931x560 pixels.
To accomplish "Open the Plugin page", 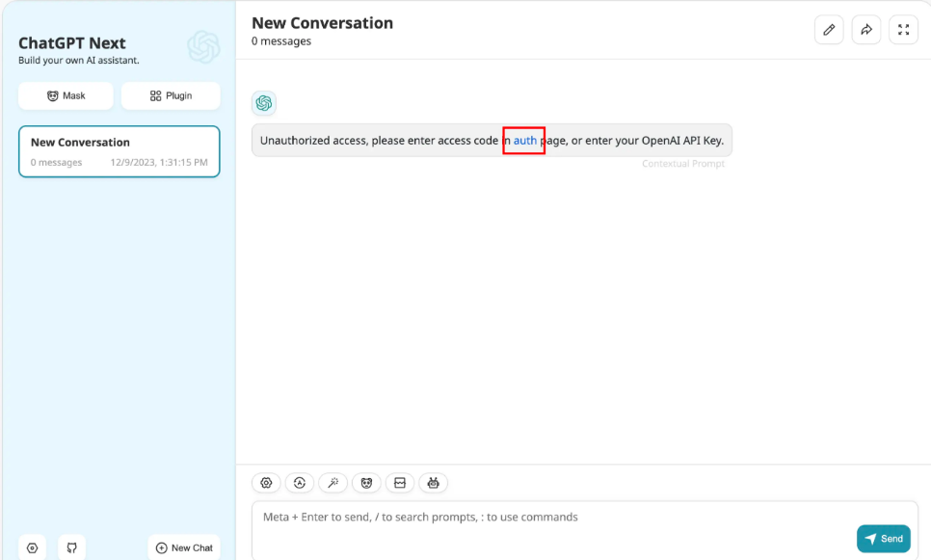I will tap(171, 95).
